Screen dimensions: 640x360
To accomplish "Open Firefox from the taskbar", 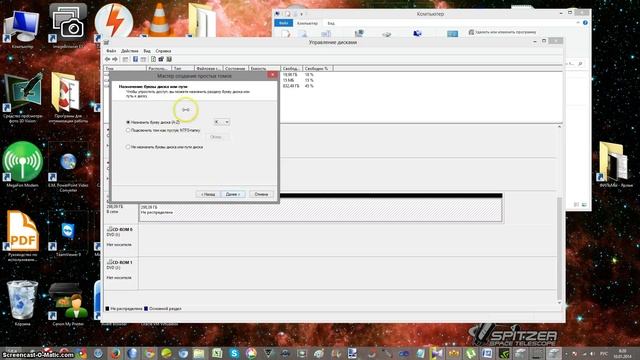I will pos(116,353).
